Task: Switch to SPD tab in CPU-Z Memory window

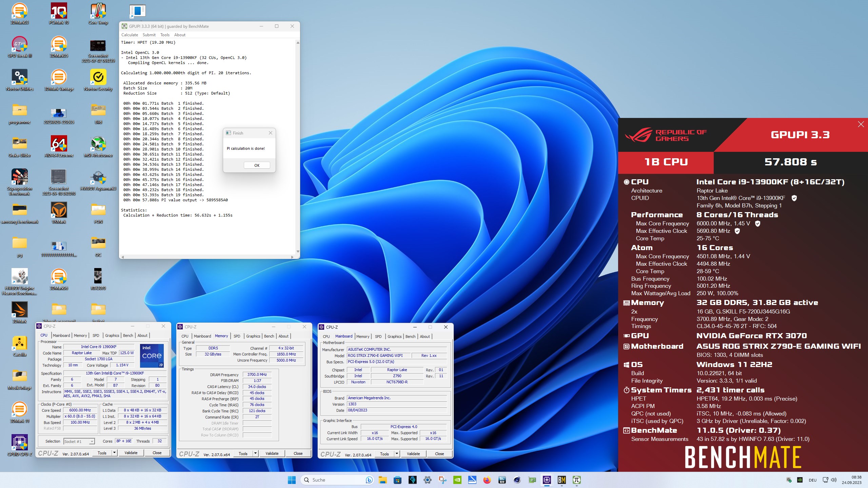Action: pyautogui.click(x=237, y=336)
